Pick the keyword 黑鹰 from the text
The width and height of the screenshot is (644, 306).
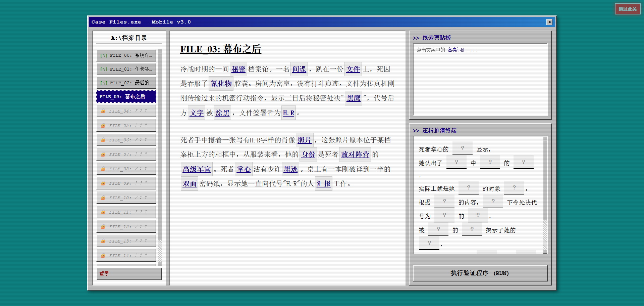coord(353,98)
